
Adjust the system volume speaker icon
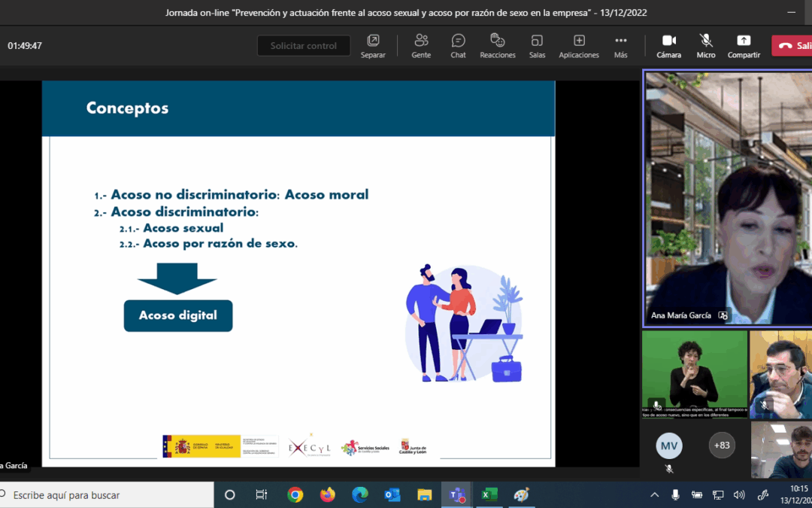[x=739, y=495]
